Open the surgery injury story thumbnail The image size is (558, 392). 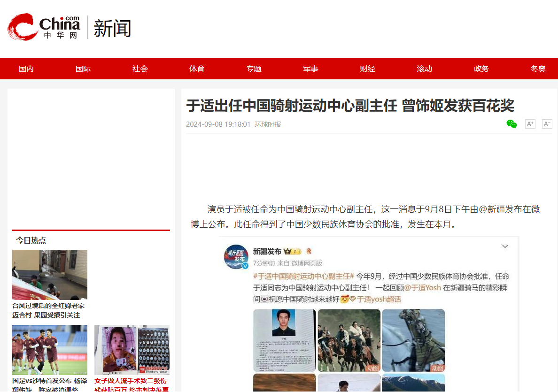[x=132, y=350]
